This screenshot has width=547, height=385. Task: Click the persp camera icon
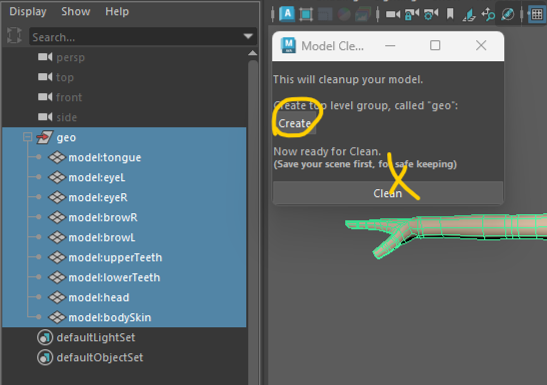tap(45, 57)
